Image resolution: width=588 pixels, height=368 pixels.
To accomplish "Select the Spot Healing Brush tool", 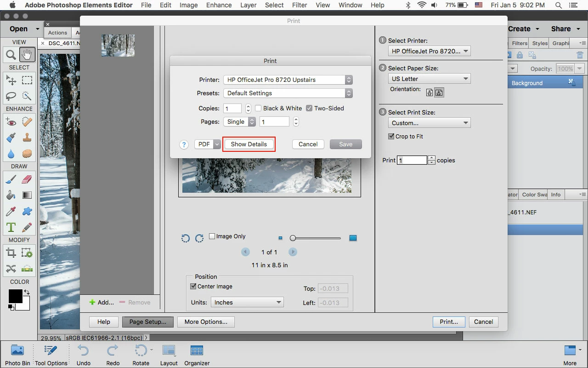I will [27, 122].
